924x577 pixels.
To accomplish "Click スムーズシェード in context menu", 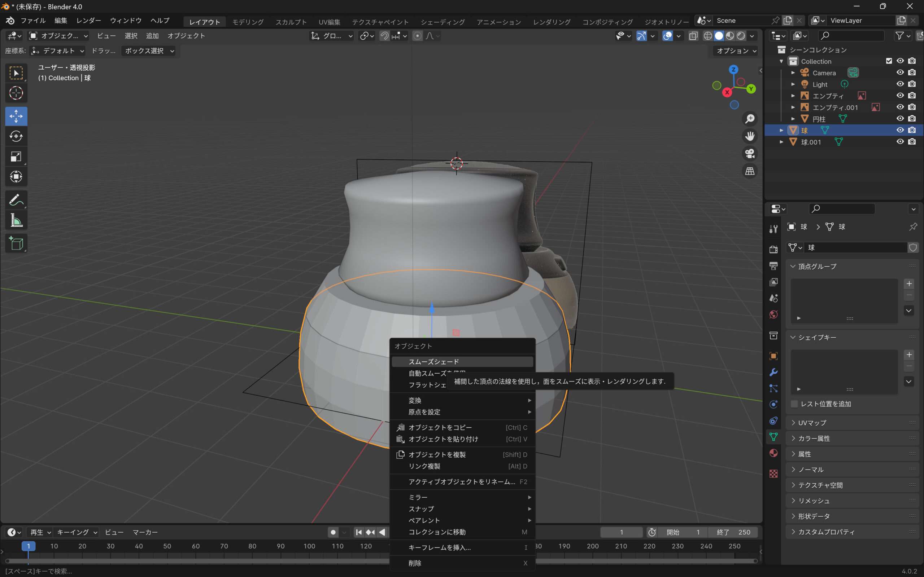I will 434,361.
